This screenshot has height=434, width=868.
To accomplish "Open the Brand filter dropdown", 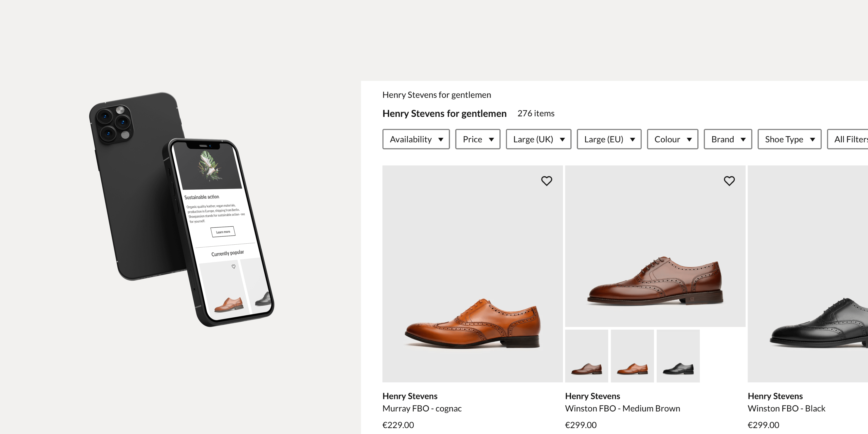I will click(x=727, y=139).
